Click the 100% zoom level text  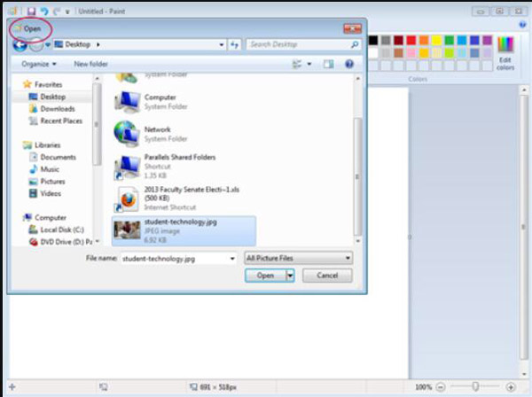tap(424, 387)
